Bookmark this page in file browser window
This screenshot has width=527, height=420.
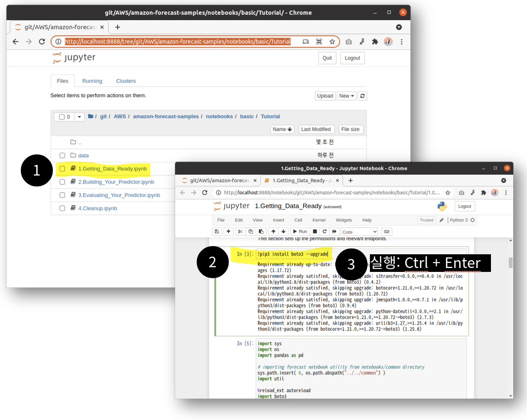tap(332, 42)
